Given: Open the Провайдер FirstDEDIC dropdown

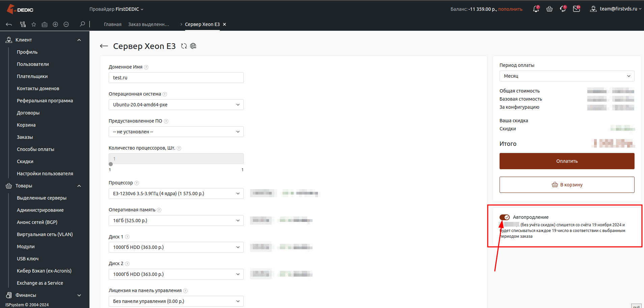Looking at the screenshot, I should click(x=116, y=9).
